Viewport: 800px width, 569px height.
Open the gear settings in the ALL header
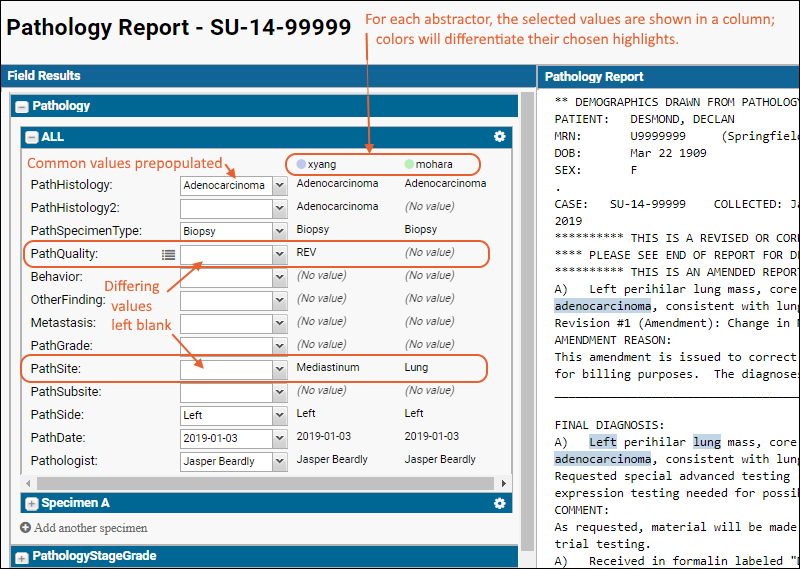tap(500, 137)
